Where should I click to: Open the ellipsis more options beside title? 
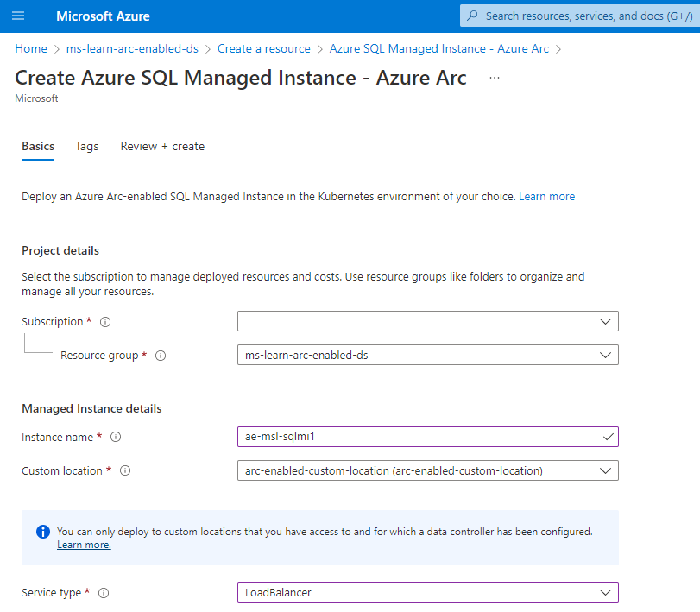click(495, 78)
